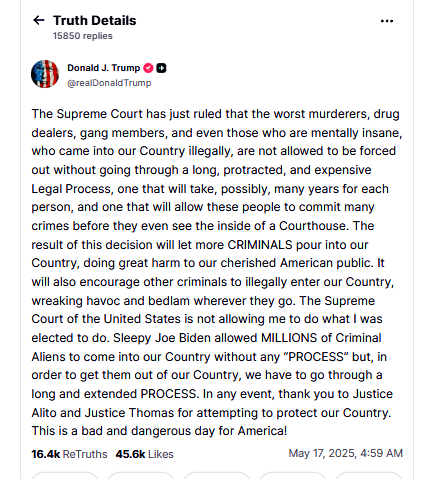
Task: Go back using the left arrow icon
Action: (x=39, y=20)
